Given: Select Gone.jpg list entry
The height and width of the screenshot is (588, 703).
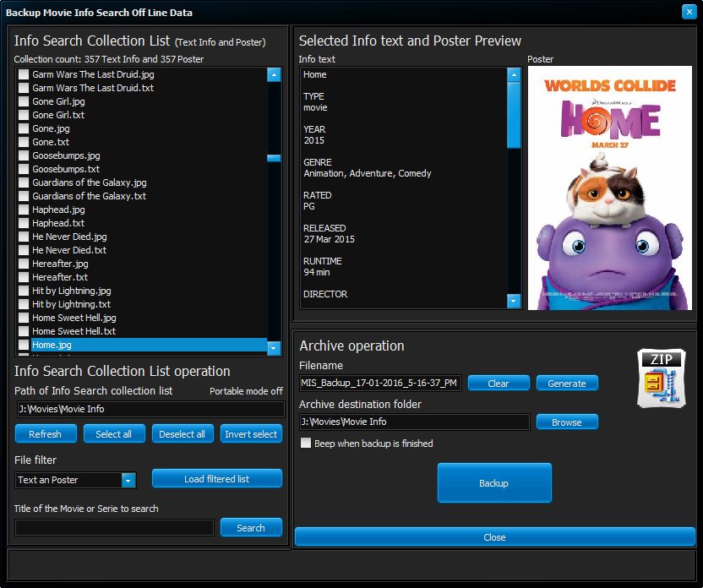Looking at the screenshot, I should pos(51,128).
